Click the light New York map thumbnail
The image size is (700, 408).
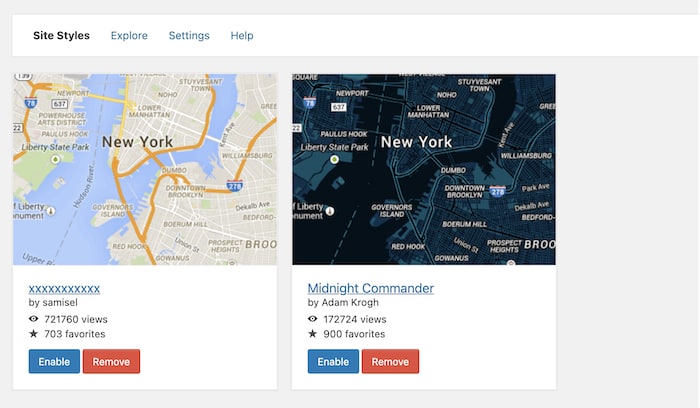click(145, 170)
